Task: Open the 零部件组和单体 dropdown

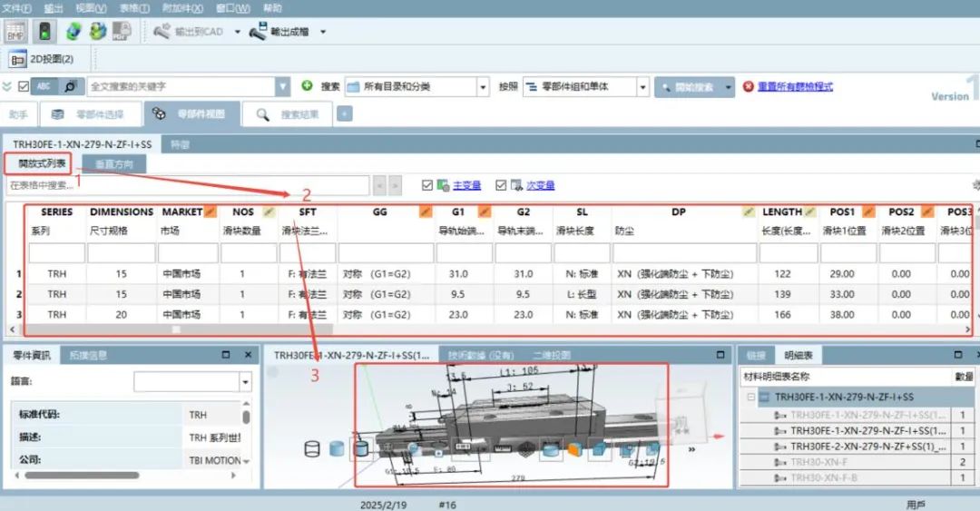Action: coord(643,87)
